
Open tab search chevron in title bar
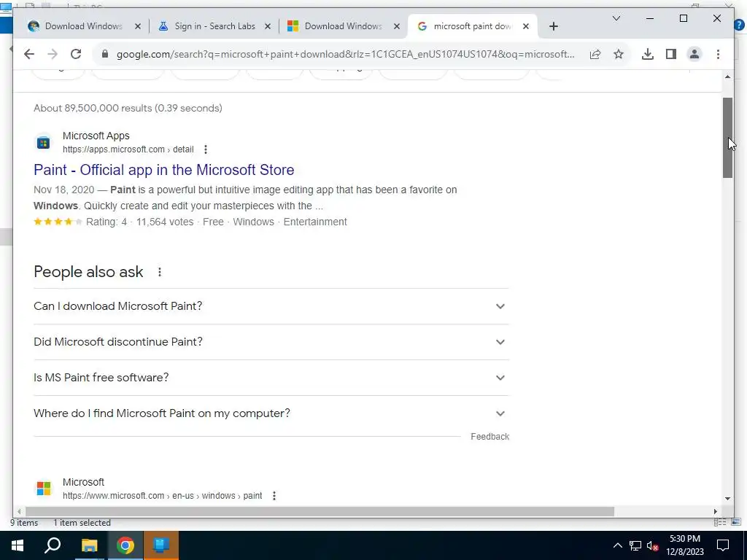pos(616,18)
